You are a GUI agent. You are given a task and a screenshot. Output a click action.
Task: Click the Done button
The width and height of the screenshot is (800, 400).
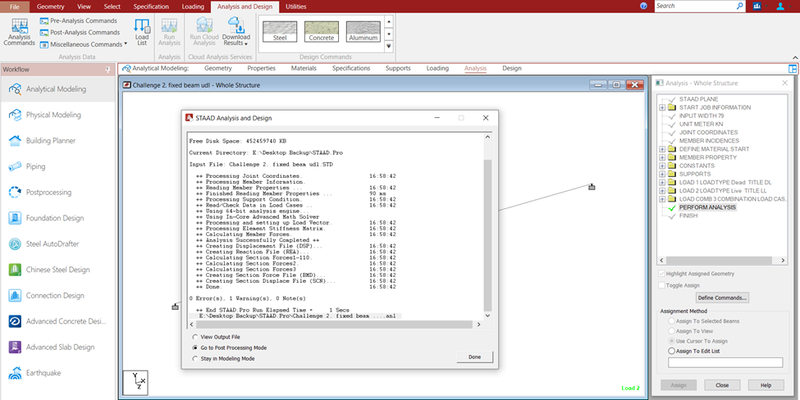(x=474, y=357)
